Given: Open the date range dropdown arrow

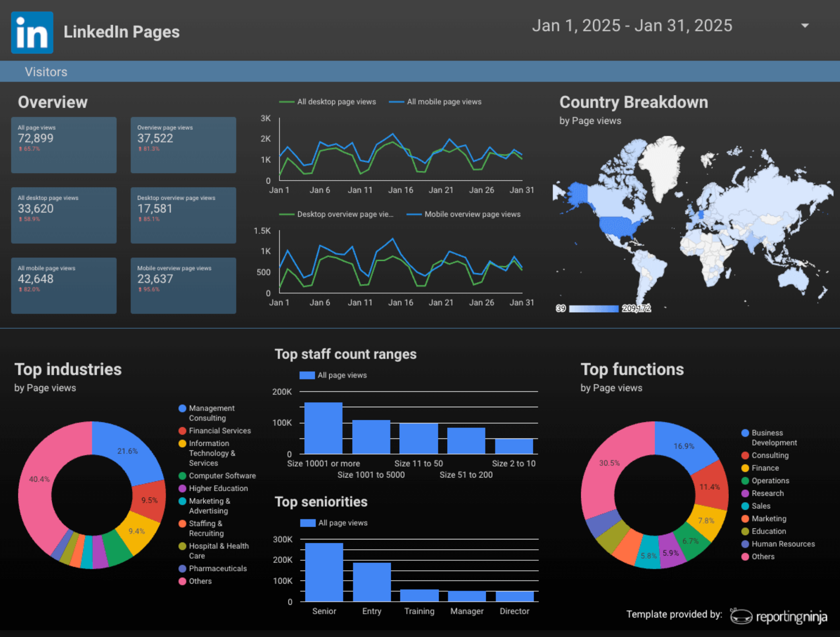Looking at the screenshot, I should (x=805, y=26).
